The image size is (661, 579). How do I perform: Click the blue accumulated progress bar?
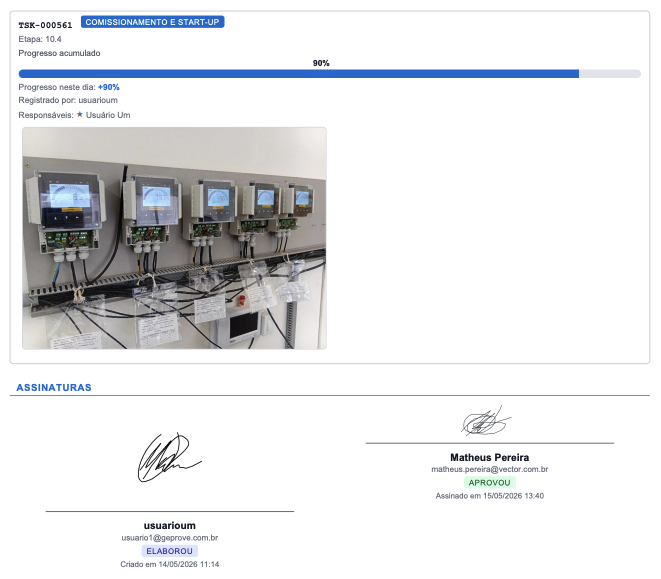coord(329,74)
